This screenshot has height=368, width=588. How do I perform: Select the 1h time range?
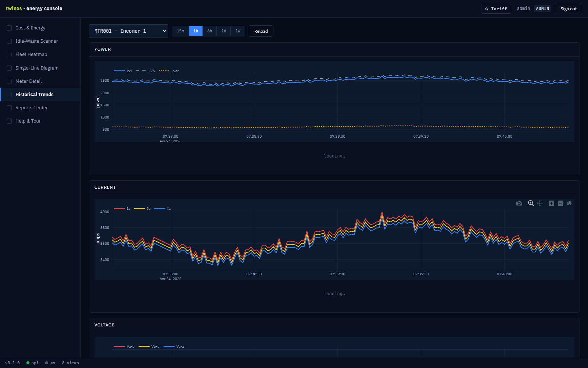point(196,31)
